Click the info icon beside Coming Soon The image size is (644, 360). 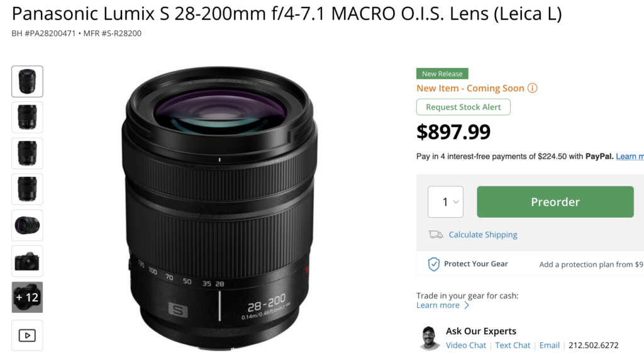(533, 89)
